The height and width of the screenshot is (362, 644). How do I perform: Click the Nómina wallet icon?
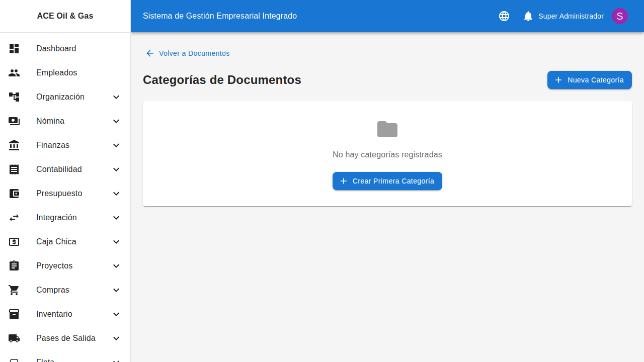14,121
